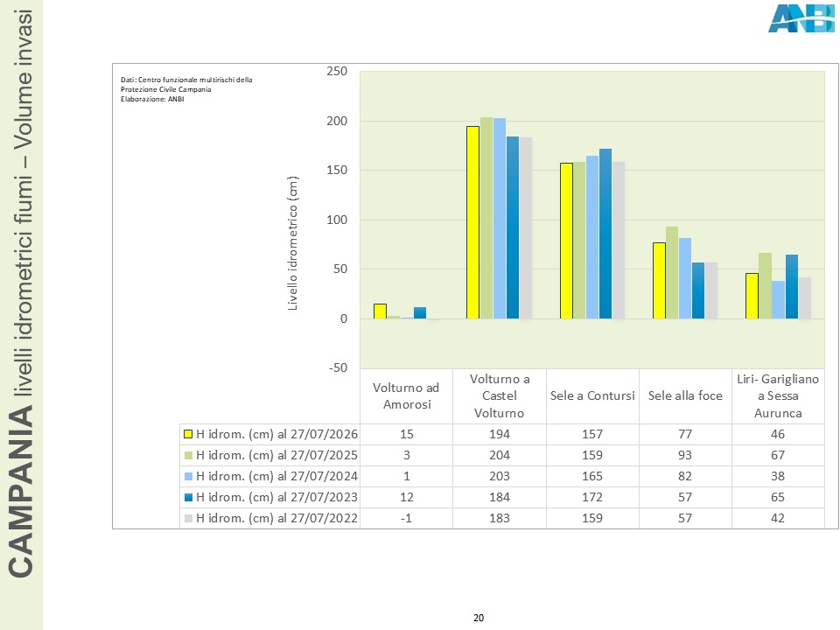840x630 pixels.
Task: Click the 'Livello idrometrico (cm)' axis title
Action: pyautogui.click(x=292, y=243)
